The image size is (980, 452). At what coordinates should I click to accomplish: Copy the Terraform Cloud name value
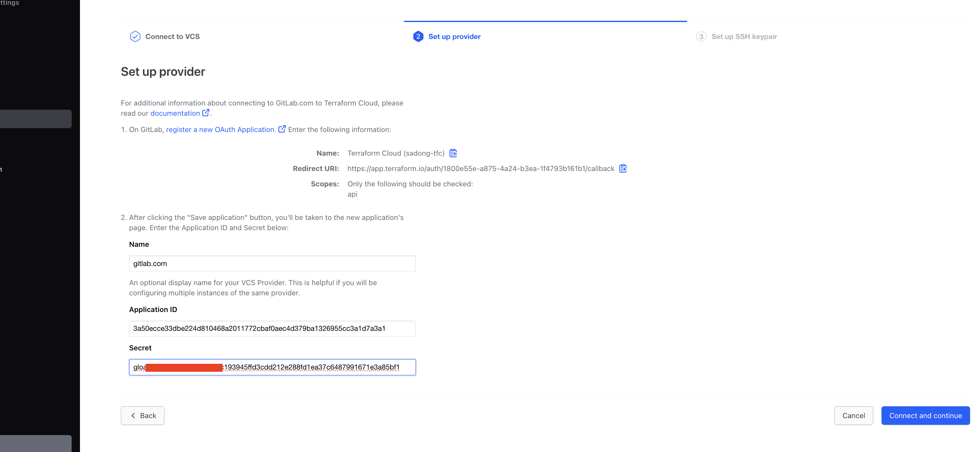(453, 153)
